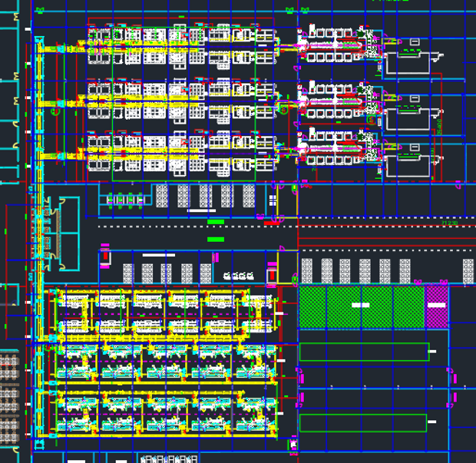The image size is (476, 463).
Task: Click the green dimension text 71230
Action: click(x=449, y=223)
